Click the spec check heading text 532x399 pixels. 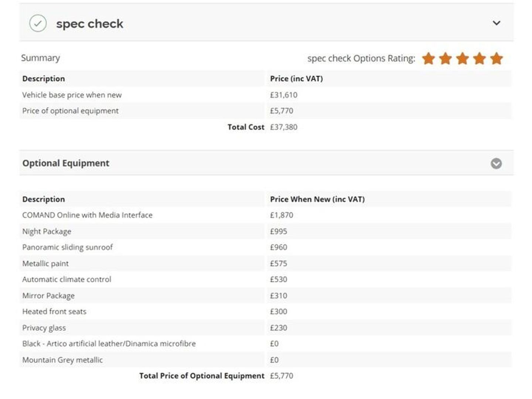[x=89, y=24]
